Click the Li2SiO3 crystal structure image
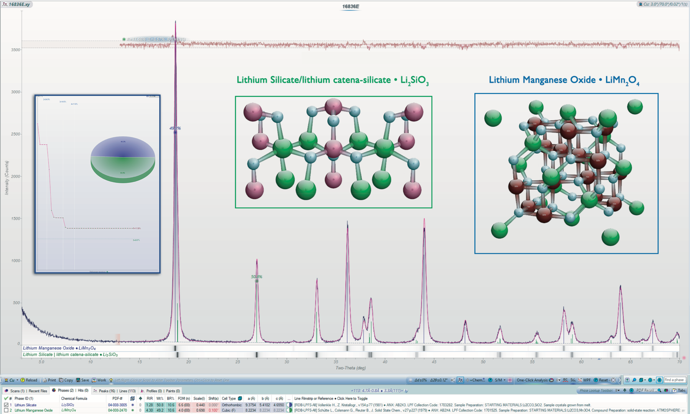 [333, 152]
